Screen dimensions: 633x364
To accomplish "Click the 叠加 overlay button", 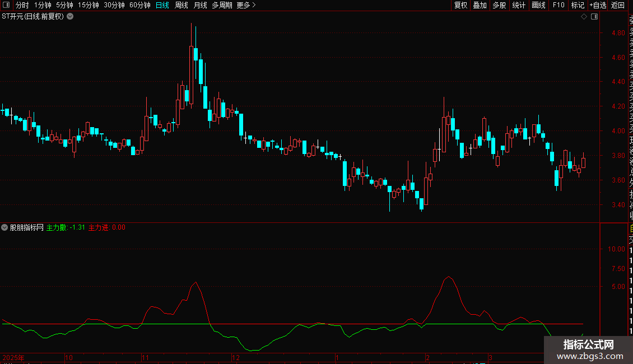I will coord(480,5).
